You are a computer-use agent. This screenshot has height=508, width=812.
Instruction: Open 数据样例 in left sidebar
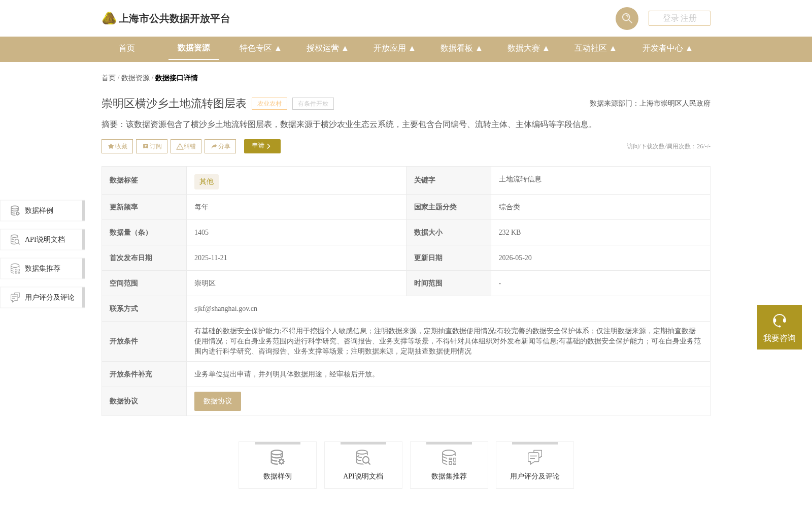click(43, 210)
